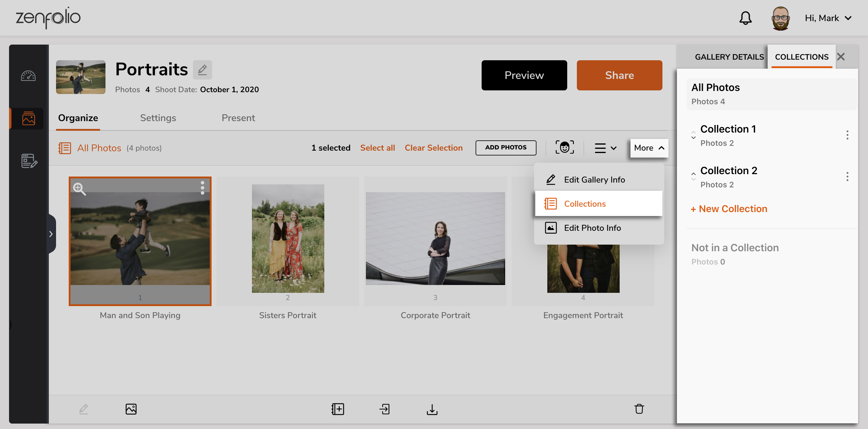868x429 pixels.
Task: Click the Share button
Action: click(x=619, y=75)
